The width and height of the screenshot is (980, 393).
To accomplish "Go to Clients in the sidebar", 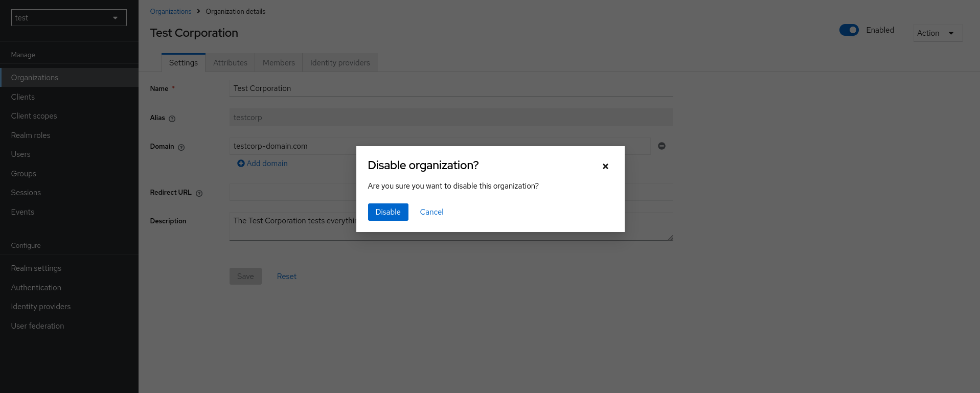I will coord(23,97).
